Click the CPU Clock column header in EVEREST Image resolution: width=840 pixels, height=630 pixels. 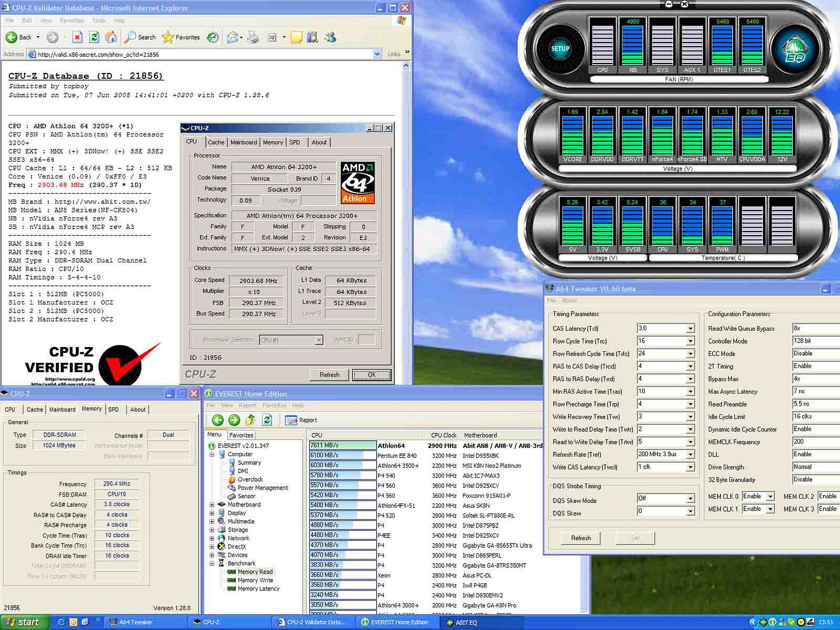point(443,435)
